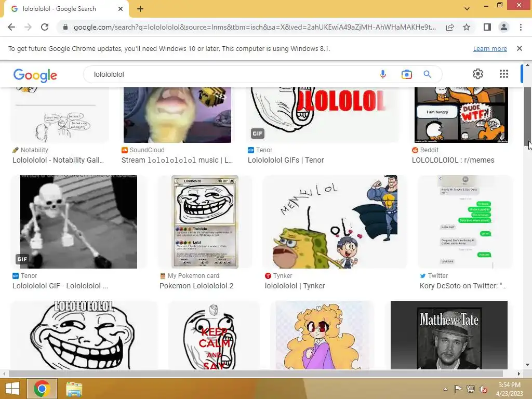Viewport: 532px width, 399px height.
Task: Click the horizontal scrollbar right arrow
Action: [x=519, y=374]
